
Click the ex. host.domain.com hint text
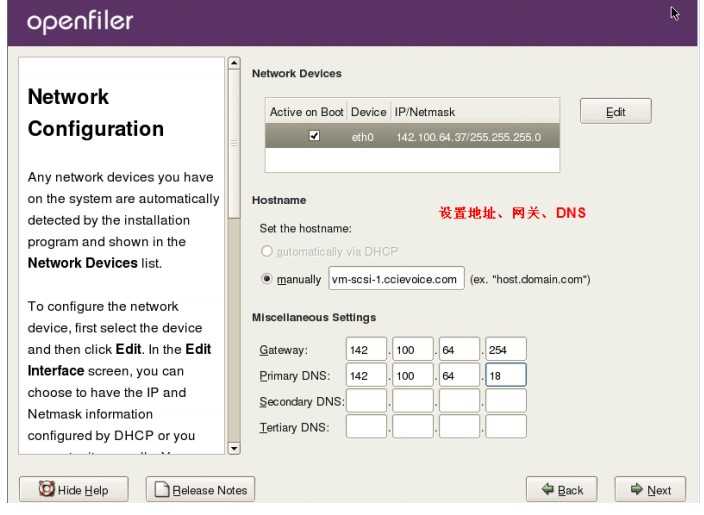tap(530, 279)
